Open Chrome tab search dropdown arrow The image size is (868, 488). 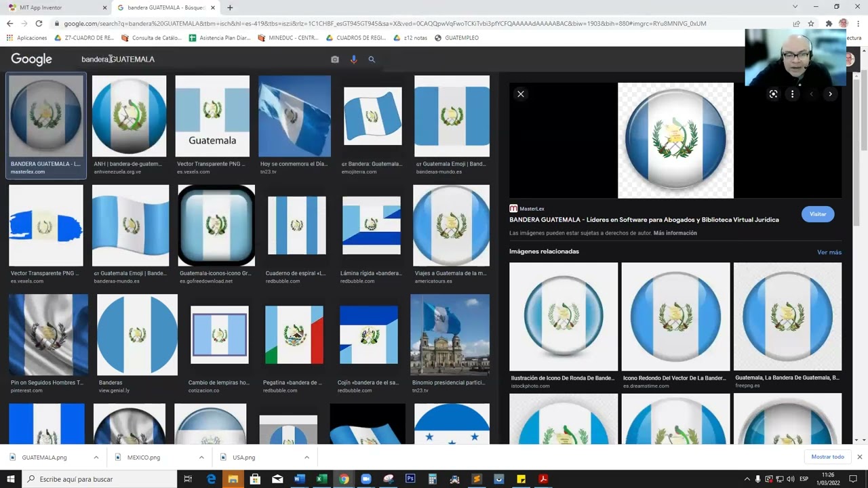795,7
